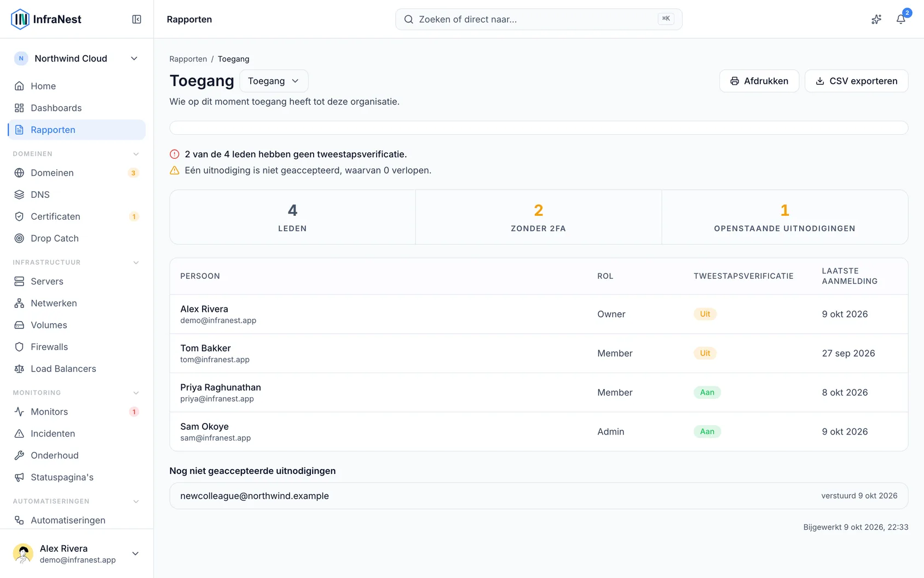This screenshot has height=578, width=924.
Task: Open Drop Catch page
Action: [77, 238]
